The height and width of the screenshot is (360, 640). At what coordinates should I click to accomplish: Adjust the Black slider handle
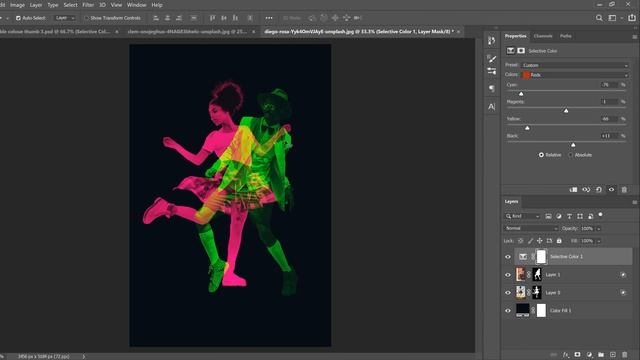pyautogui.click(x=573, y=145)
